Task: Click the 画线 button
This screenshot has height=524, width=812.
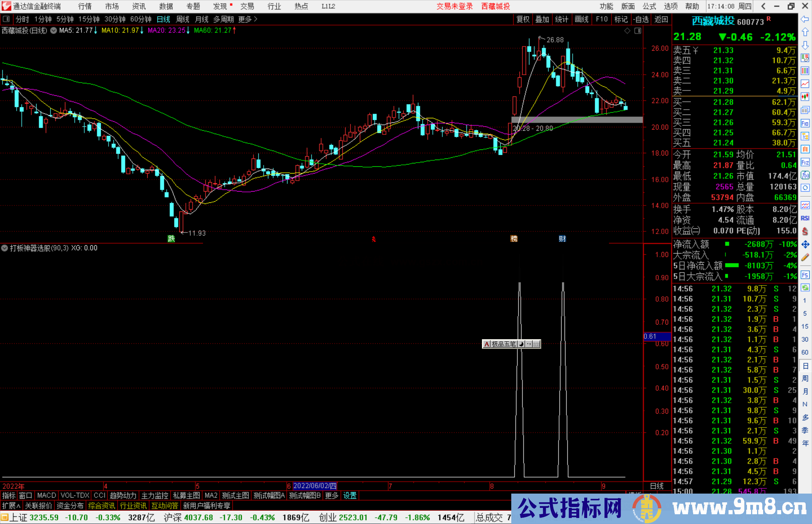Action: tap(582, 19)
